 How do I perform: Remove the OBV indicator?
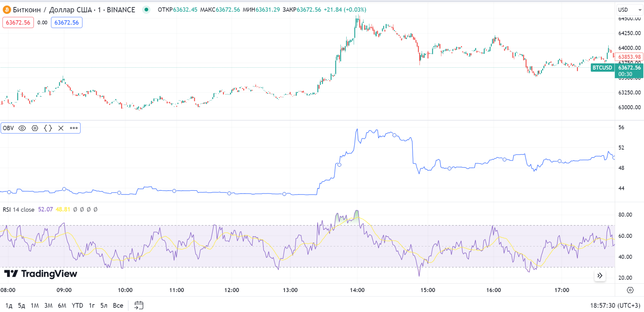tap(61, 128)
